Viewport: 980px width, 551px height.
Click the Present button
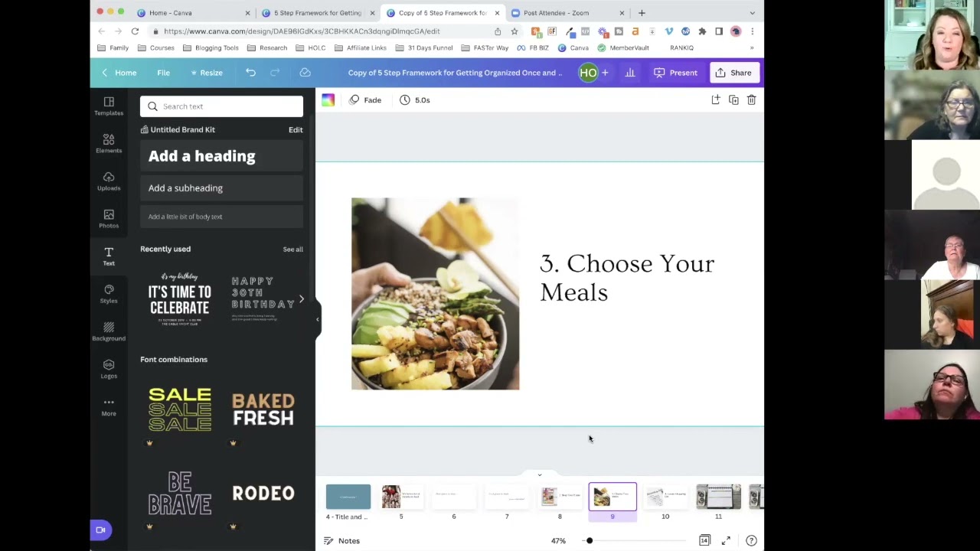click(676, 73)
